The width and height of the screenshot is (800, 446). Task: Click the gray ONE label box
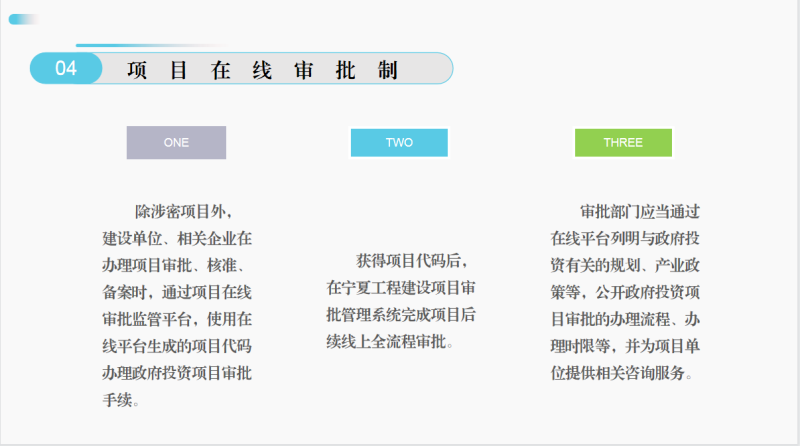(x=176, y=143)
